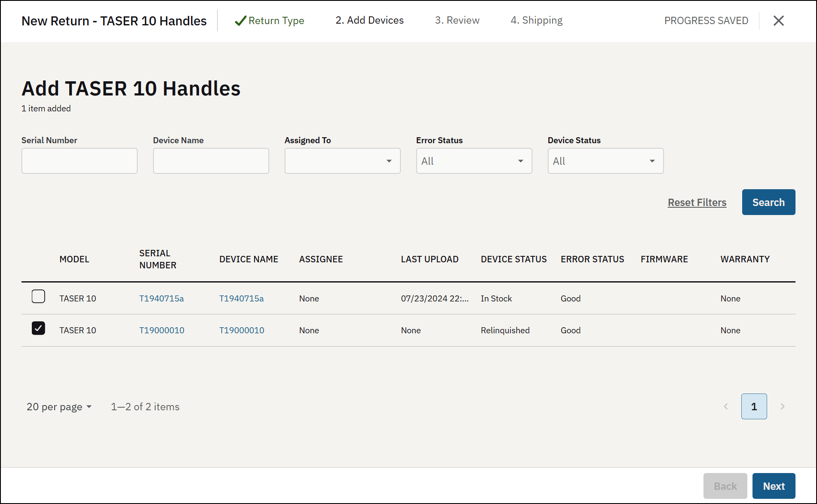Click the MODEL column header
The image size is (817, 504).
tap(74, 259)
